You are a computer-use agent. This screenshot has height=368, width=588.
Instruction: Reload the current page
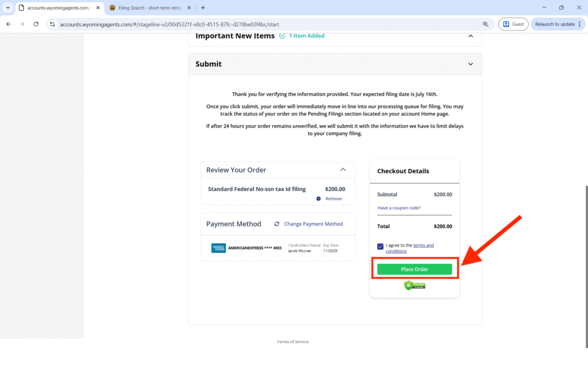pos(36,24)
